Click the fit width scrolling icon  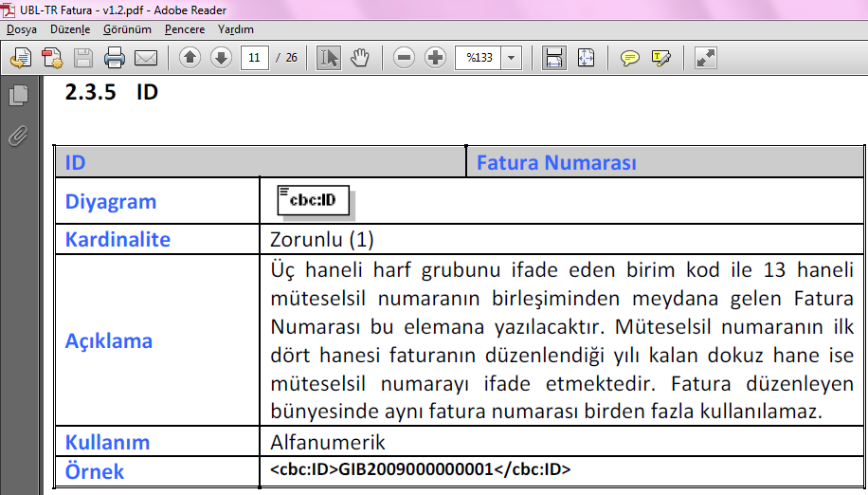[554, 58]
